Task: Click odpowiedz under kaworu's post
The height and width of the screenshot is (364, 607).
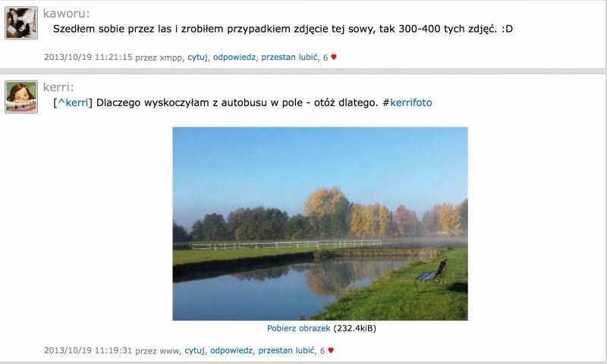Action: (234, 57)
